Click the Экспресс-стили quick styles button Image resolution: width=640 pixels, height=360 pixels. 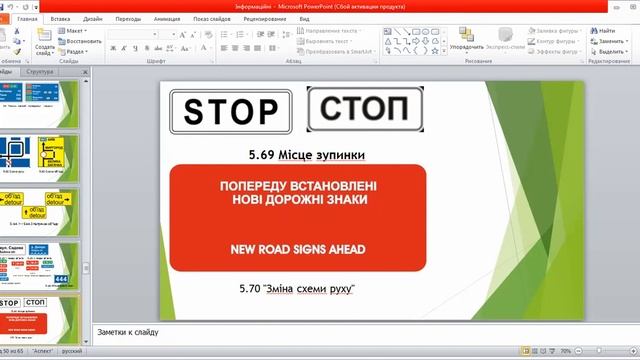pos(505,41)
